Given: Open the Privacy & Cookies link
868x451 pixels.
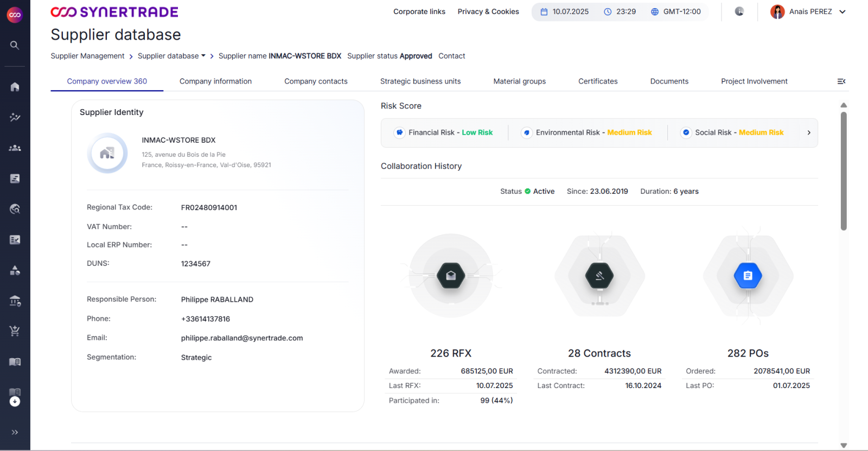Looking at the screenshot, I should (x=488, y=11).
